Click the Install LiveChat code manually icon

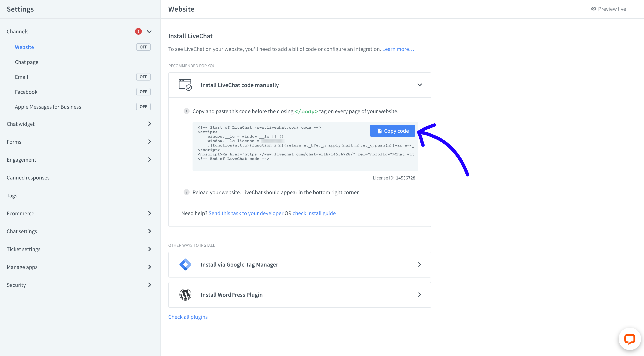185,85
